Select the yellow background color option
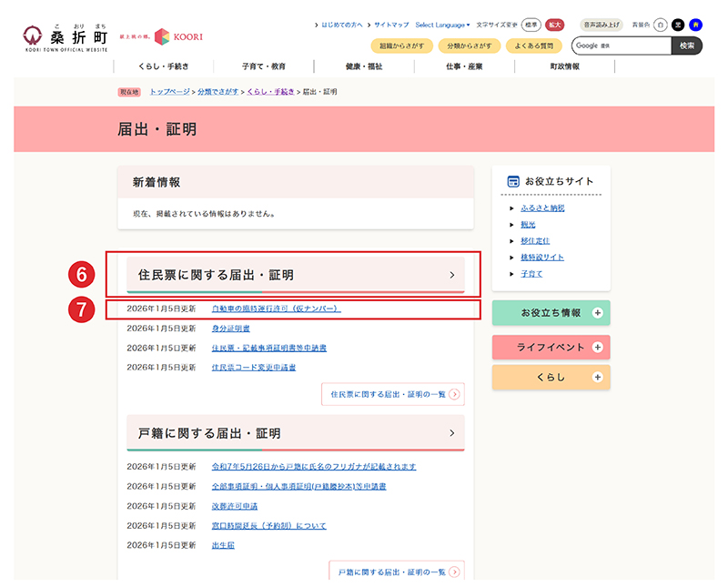 (x=695, y=25)
